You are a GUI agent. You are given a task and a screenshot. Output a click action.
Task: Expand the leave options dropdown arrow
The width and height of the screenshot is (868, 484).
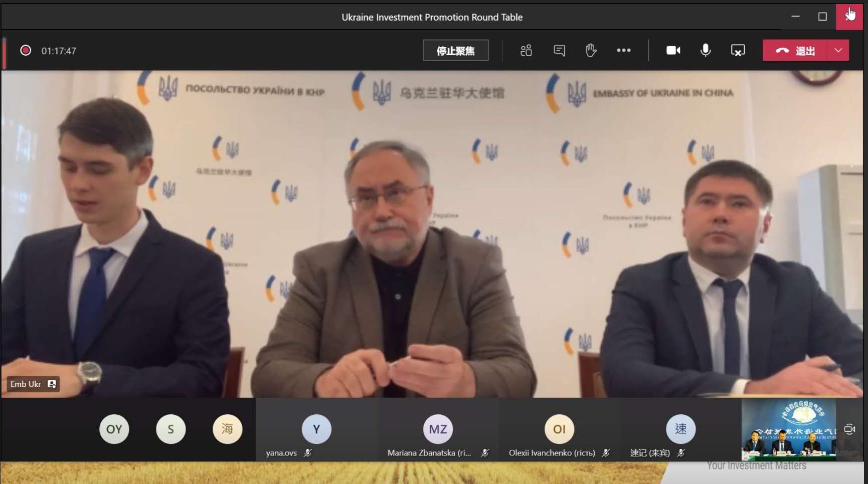(838, 51)
